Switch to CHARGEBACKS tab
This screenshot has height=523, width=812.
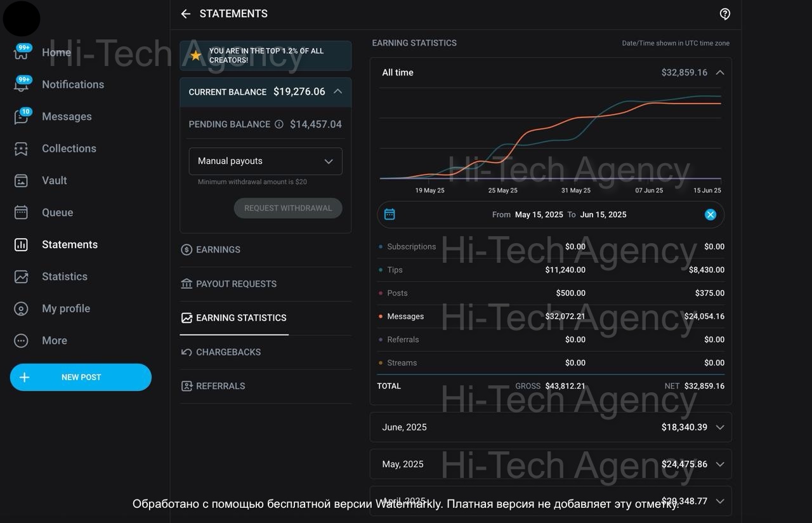pos(228,352)
